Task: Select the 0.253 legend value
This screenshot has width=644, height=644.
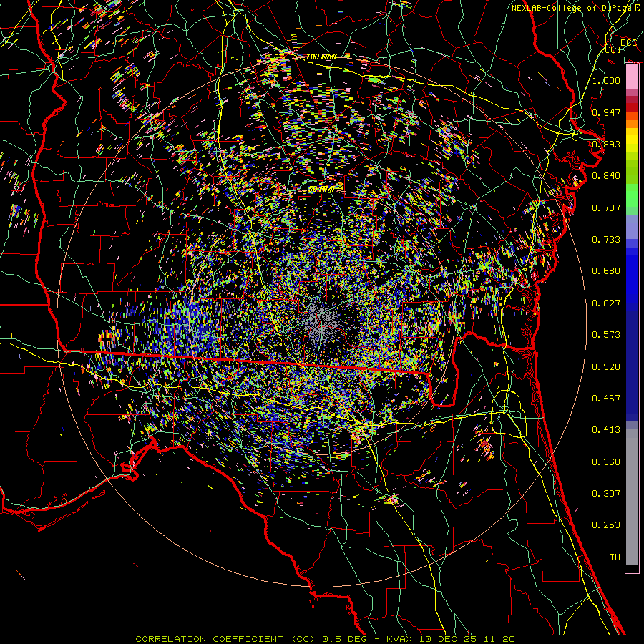Action: pyautogui.click(x=606, y=525)
